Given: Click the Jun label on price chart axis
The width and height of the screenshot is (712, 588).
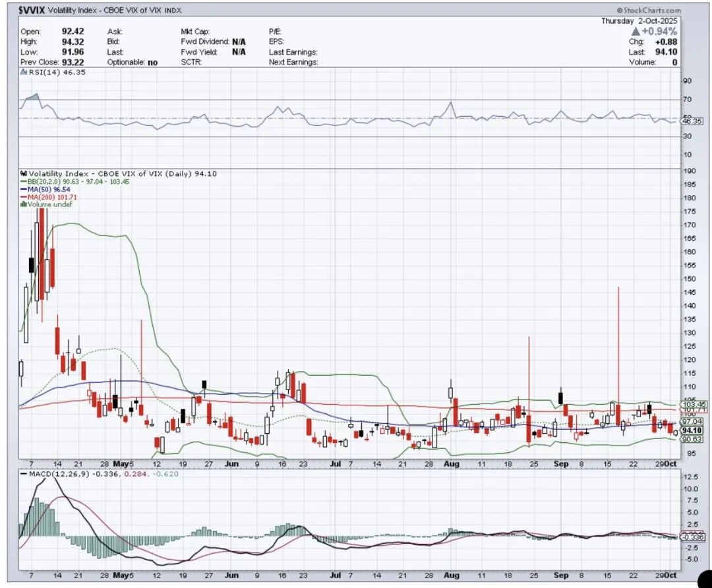Looking at the screenshot, I should pos(231,463).
